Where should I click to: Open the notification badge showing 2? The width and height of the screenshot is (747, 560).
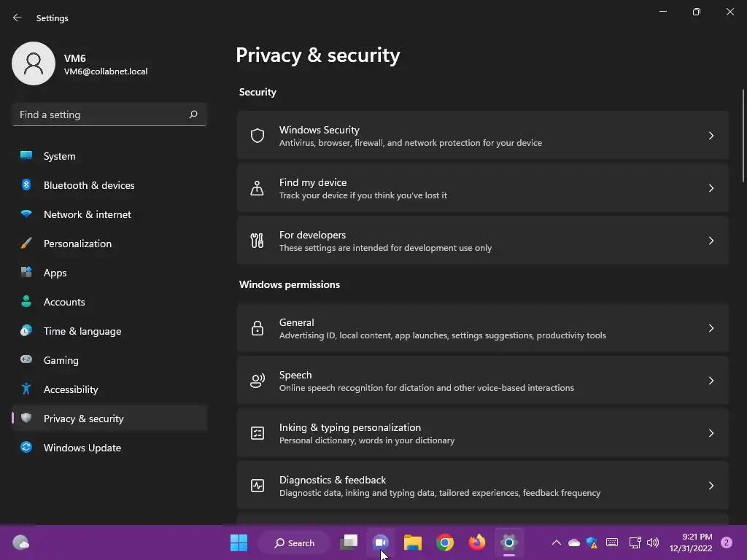(727, 542)
